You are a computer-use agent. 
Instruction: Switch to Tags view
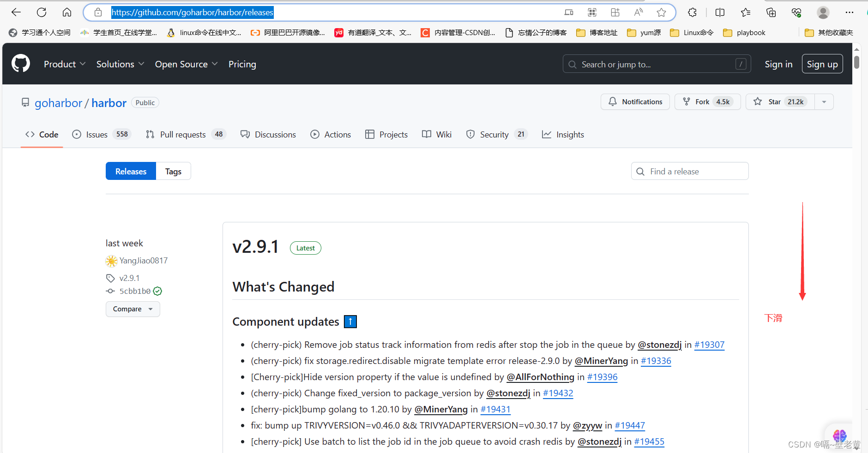tap(173, 171)
